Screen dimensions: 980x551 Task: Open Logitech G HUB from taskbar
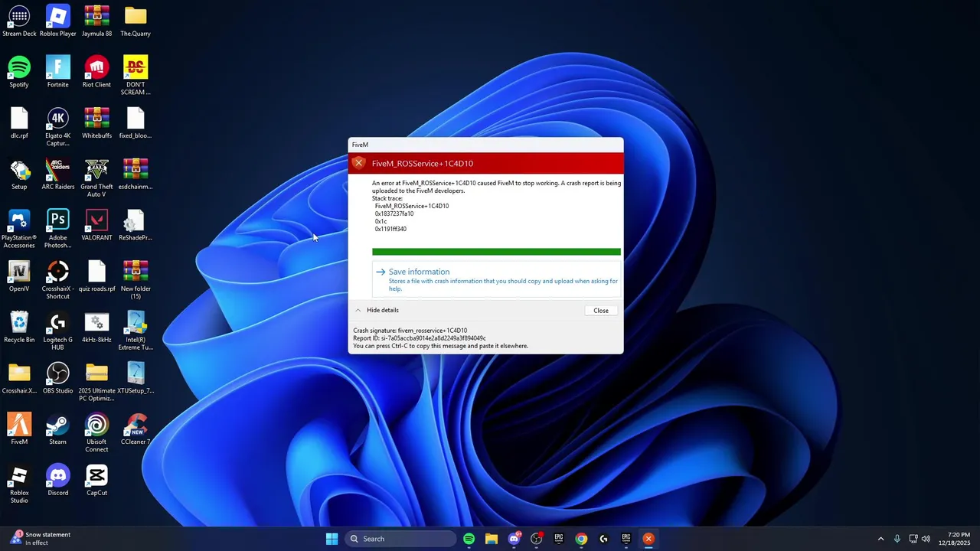[x=603, y=539]
